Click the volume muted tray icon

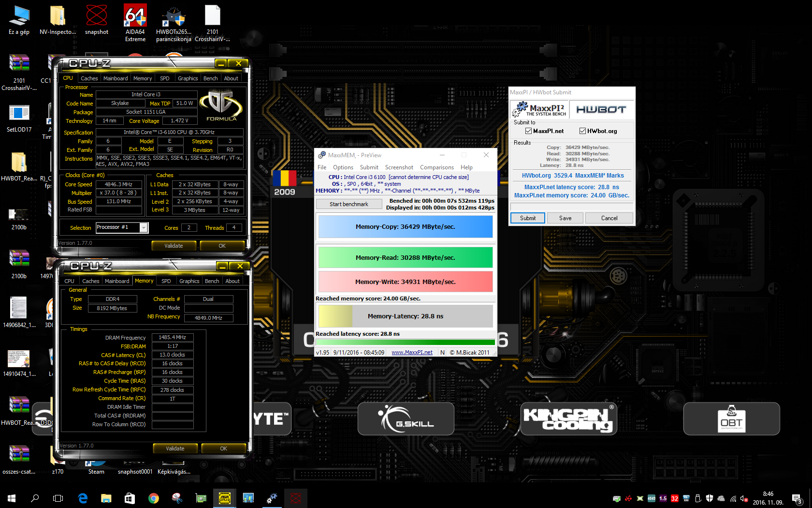(x=744, y=498)
